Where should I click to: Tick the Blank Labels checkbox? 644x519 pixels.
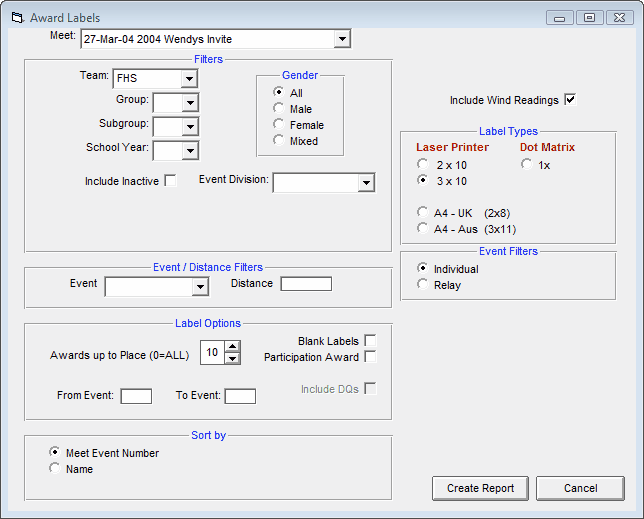click(x=370, y=341)
